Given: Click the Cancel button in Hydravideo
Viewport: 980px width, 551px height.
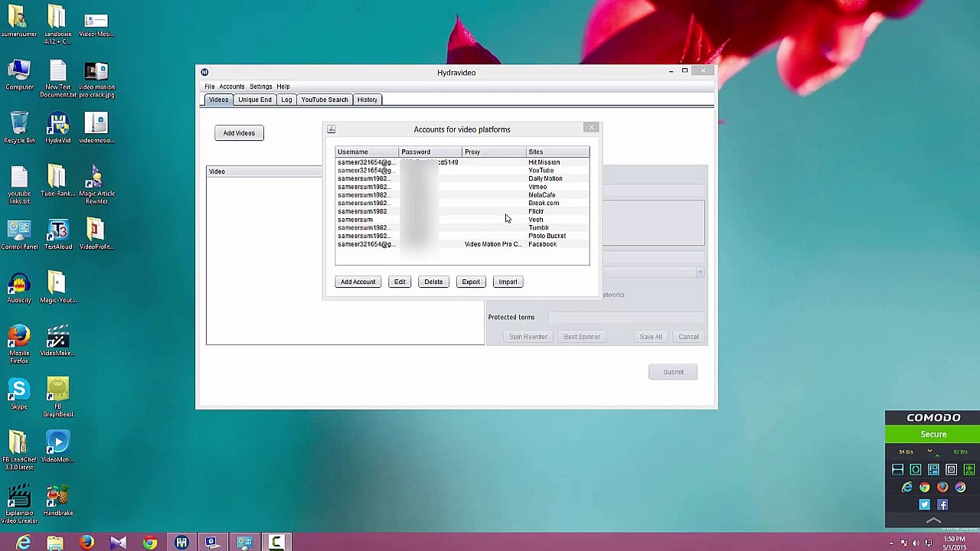Looking at the screenshot, I should (x=688, y=337).
